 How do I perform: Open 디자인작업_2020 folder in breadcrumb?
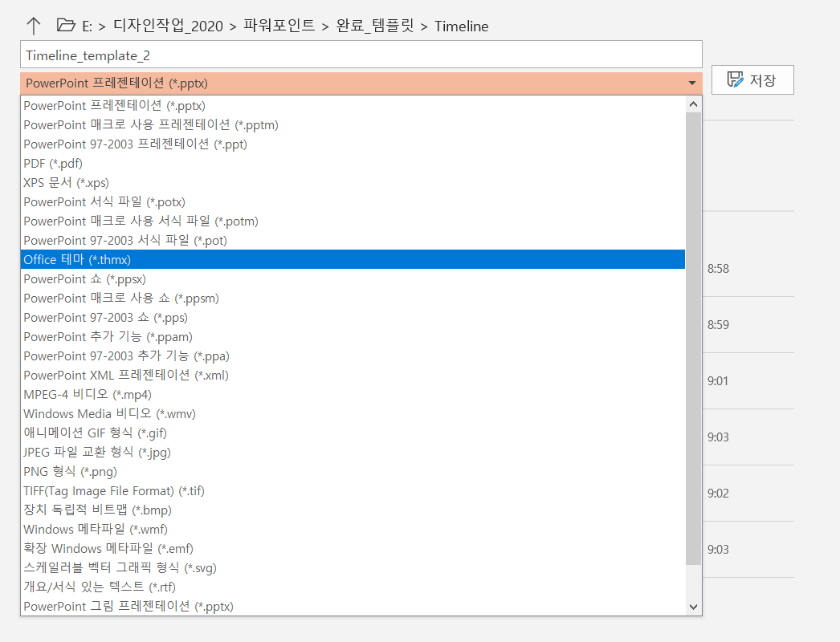(x=168, y=26)
